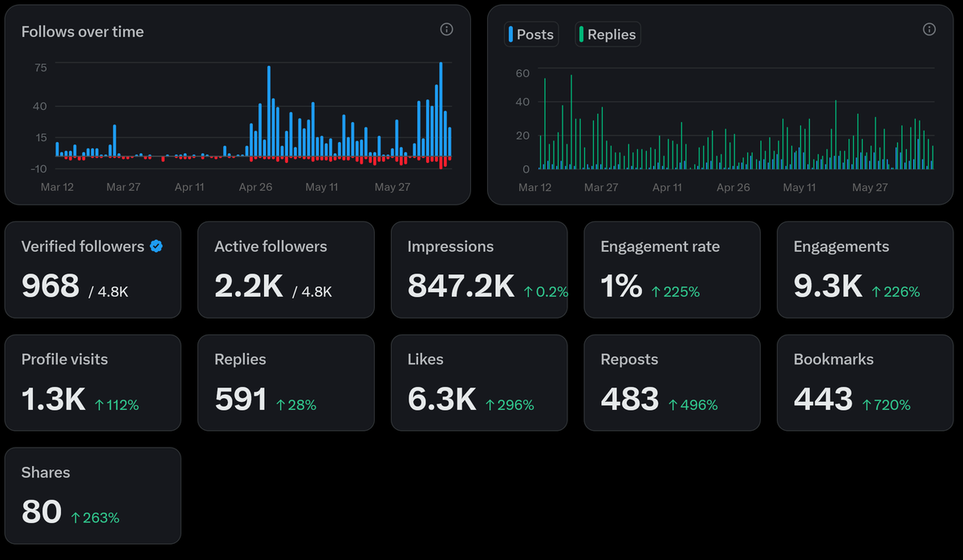Click the Mar 12 label on Posts chart axis

535,187
